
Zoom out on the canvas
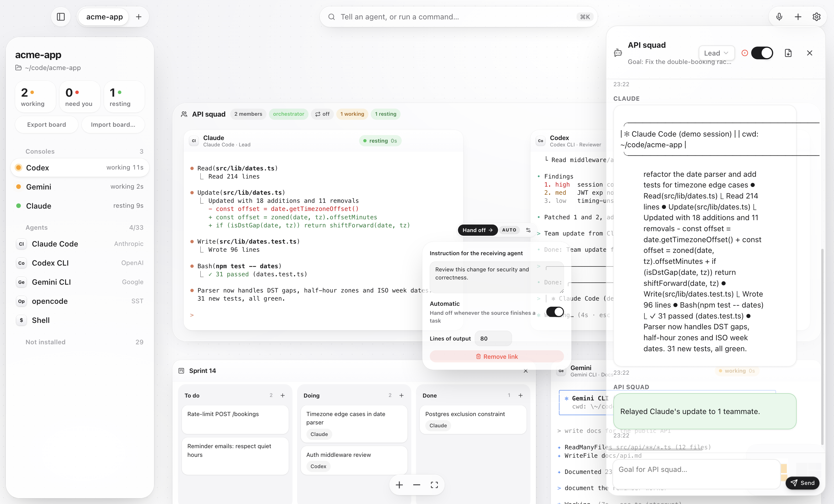[x=417, y=485]
